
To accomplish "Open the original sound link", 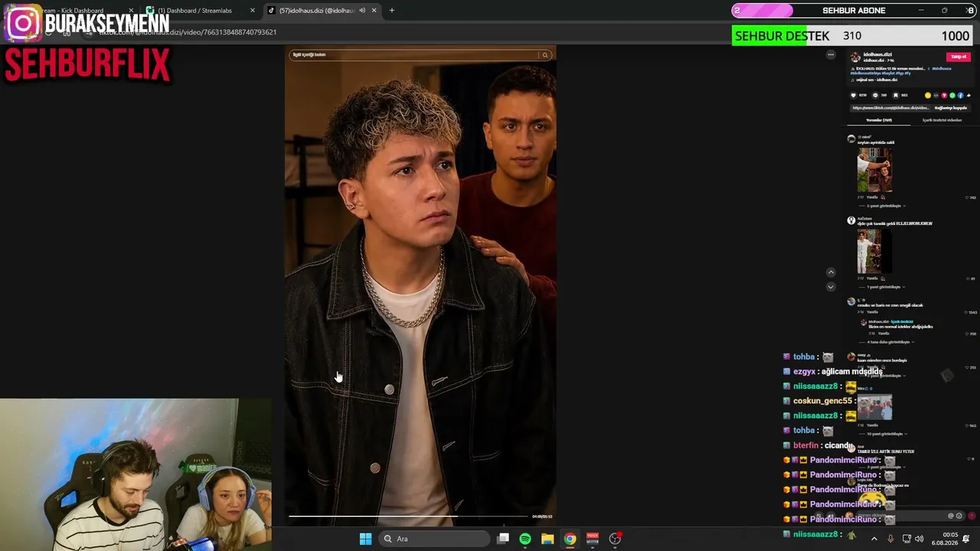I will [877, 80].
